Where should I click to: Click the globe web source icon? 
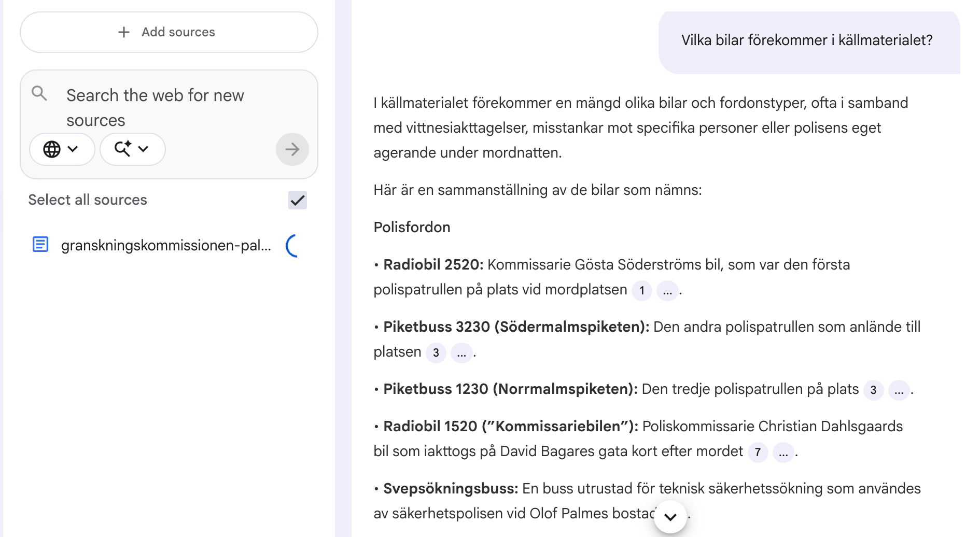52,149
